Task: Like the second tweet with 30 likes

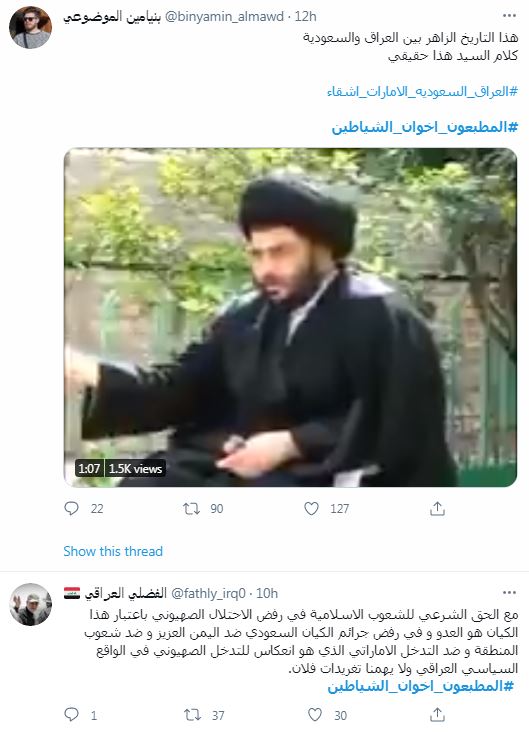Action: [x=315, y=714]
